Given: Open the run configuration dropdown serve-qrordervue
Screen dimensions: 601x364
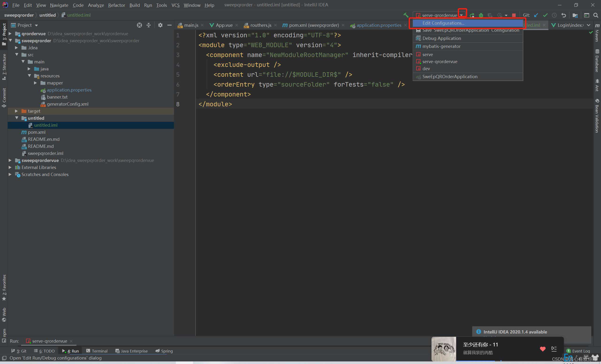Looking at the screenshot, I should point(439,15).
